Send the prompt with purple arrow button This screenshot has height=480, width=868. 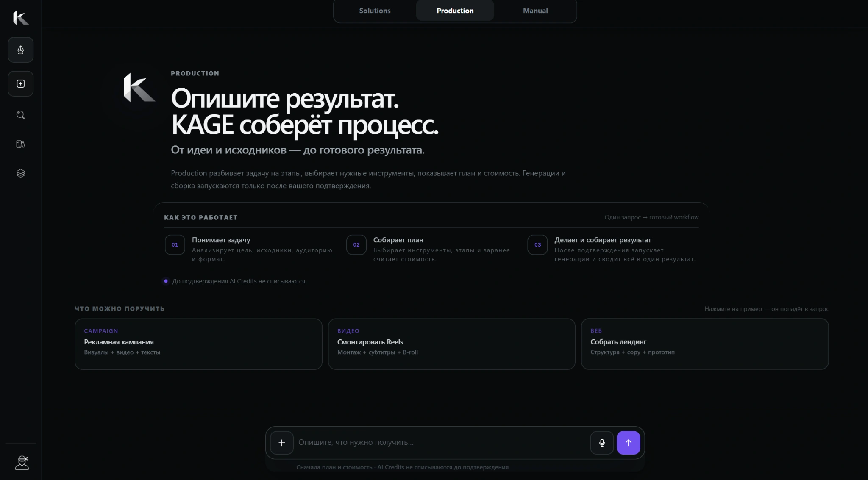pos(629,443)
